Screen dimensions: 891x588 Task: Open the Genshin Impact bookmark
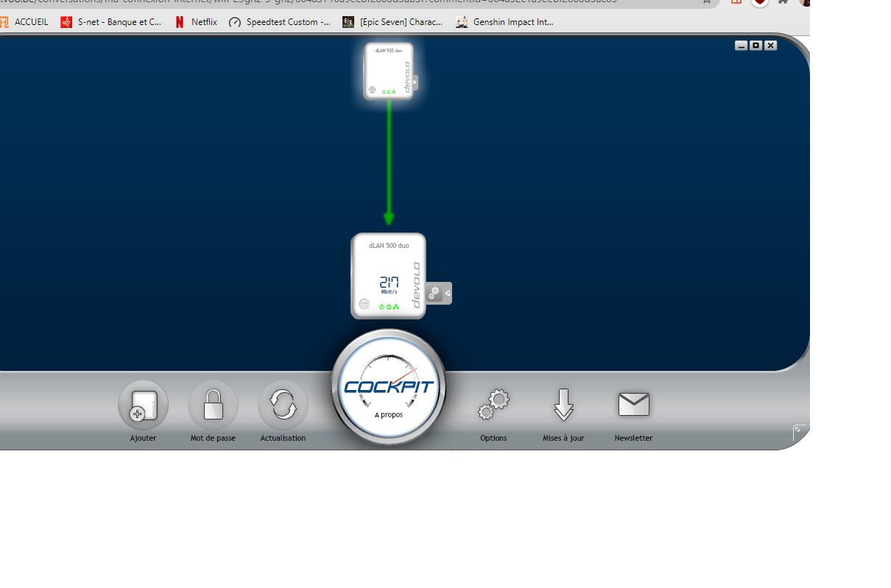pyautogui.click(x=505, y=22)
